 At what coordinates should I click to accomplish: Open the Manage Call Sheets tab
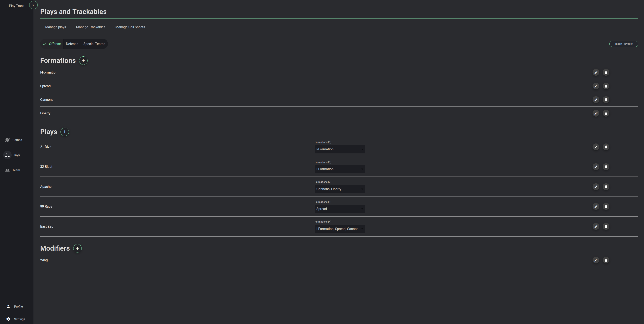(130, 27)
